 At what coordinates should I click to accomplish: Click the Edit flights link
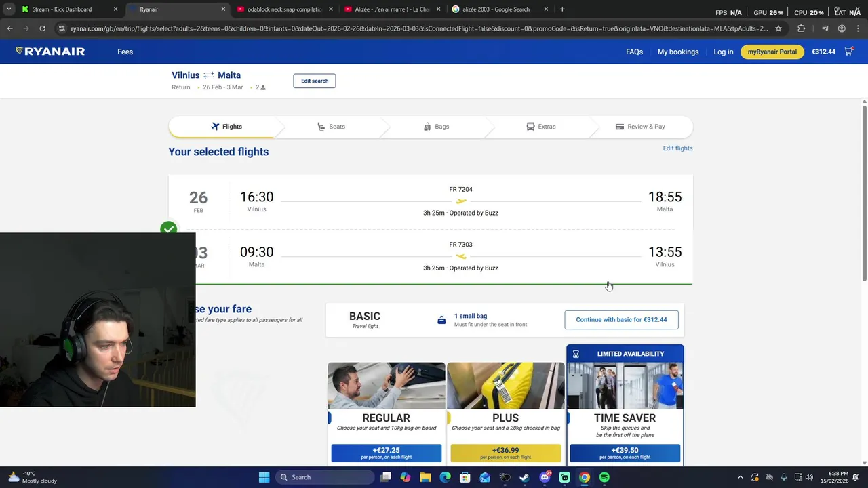677,148
